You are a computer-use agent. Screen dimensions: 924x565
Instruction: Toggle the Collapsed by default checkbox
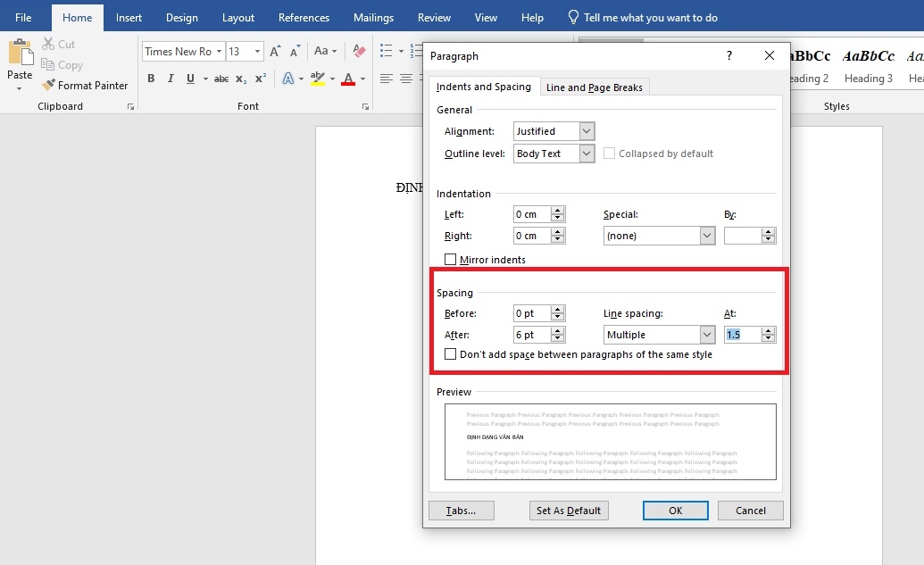click(x=610, y=154)
